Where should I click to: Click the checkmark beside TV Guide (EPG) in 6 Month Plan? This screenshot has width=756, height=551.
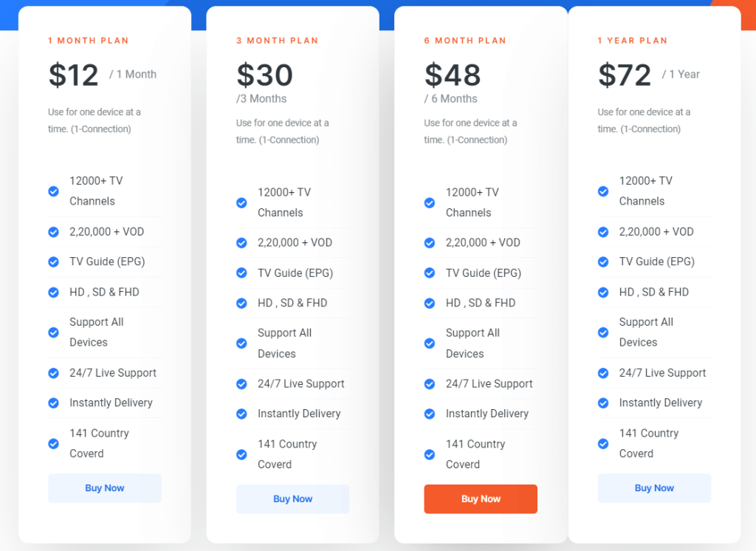point(429,273)
